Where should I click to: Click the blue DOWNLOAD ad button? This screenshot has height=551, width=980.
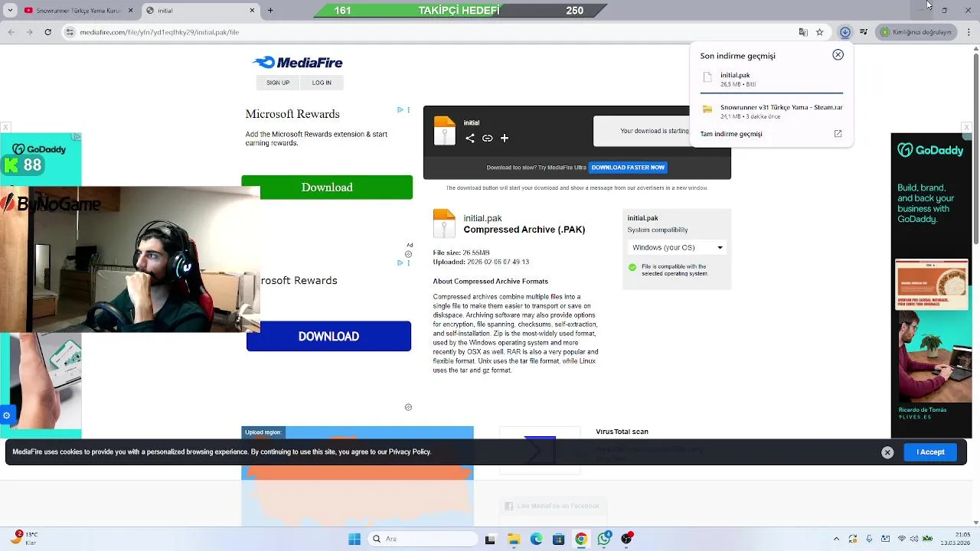[x=328, y=337]
